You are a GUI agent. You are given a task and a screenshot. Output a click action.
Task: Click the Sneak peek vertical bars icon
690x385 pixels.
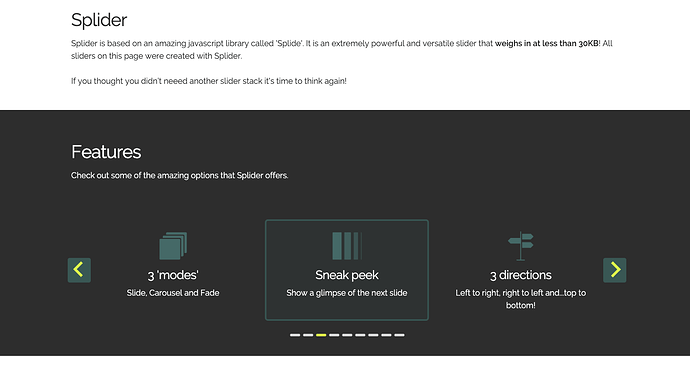click(x=347, y=246)
